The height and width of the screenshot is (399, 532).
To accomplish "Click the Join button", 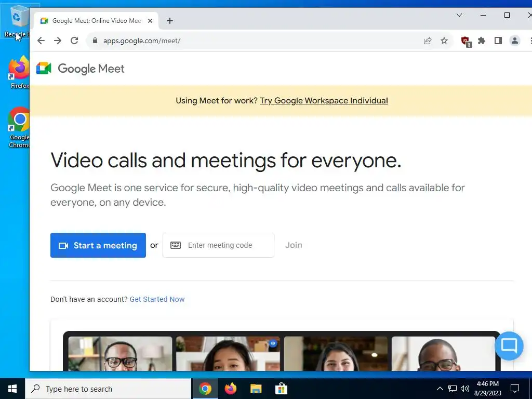I will click(x=294, y=245).
